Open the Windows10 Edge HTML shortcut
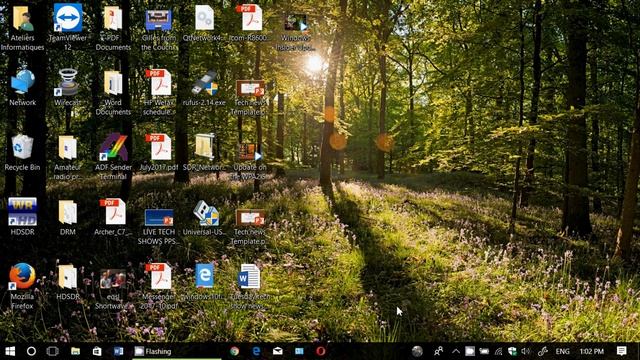 click(x=204, y=282)
